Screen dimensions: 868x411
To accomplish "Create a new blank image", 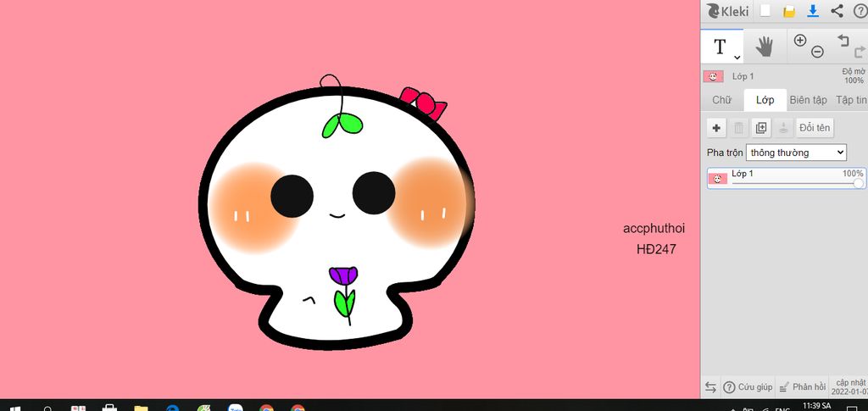I will tap(765, 11).
